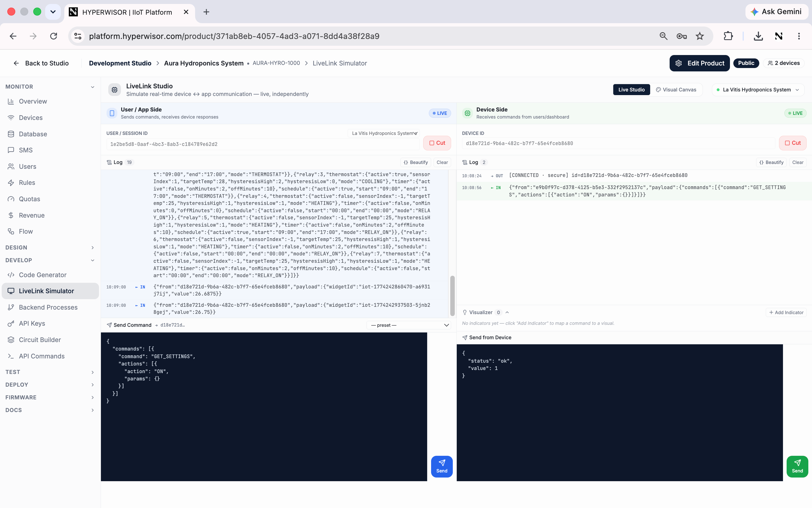The height and width of the screenshot is (508, 812).
Task: Send the payload from the device
Action: click(x=797, y=466)
